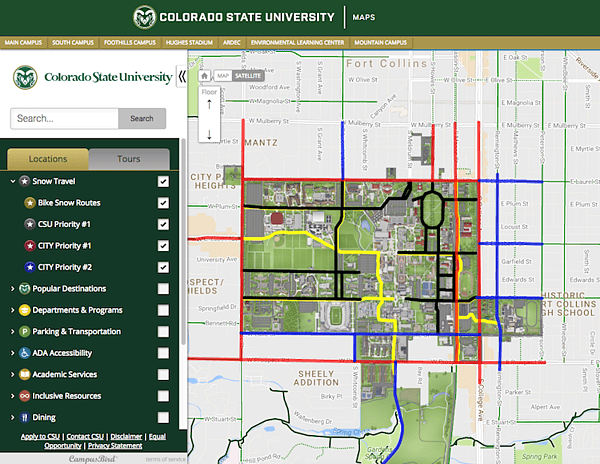Click the Bike Snow Routes yellow star icon
This screenshot has height=464, width=600.
pyautogui.click(x=30, y=203)
